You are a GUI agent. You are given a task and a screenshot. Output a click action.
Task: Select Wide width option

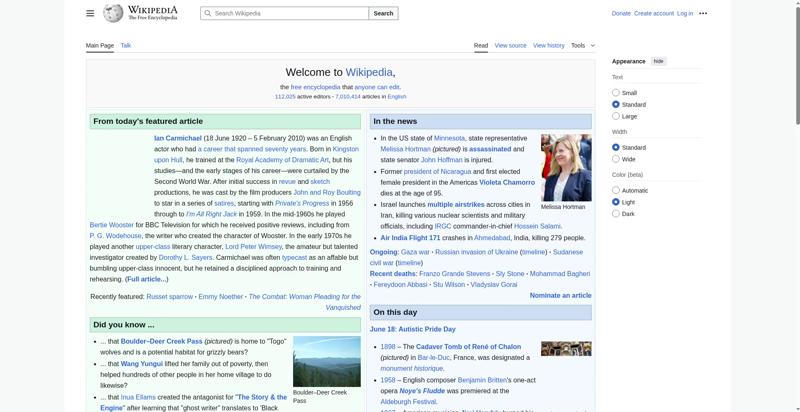(616, 159)
